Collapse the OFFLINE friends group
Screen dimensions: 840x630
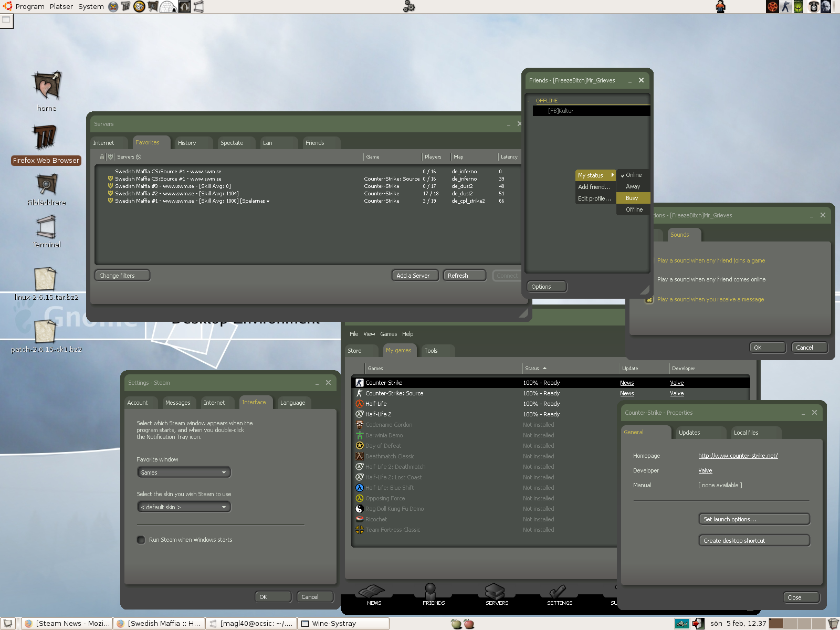pos(529,100)
